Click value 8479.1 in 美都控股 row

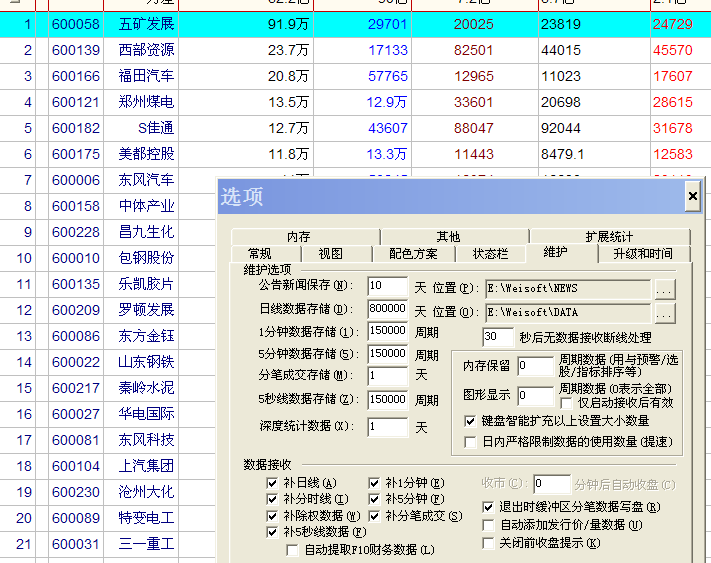coord(563,154)
